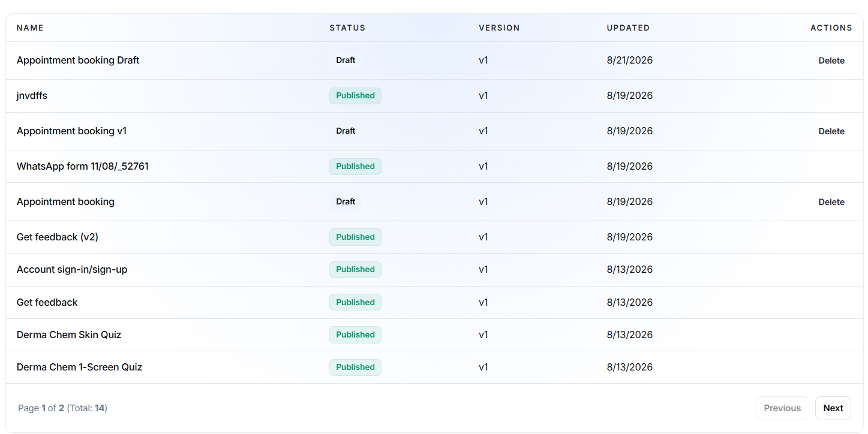This screenshot has width=868, height=434.
Task: Click the Appointment booking v1 name
Action: tap(71, 131)
